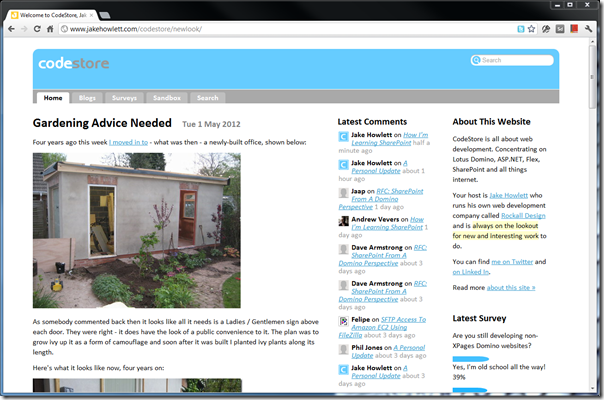Click the codestore logo
The width and height of the screenshot is (604, 400).
coord(74,63)
